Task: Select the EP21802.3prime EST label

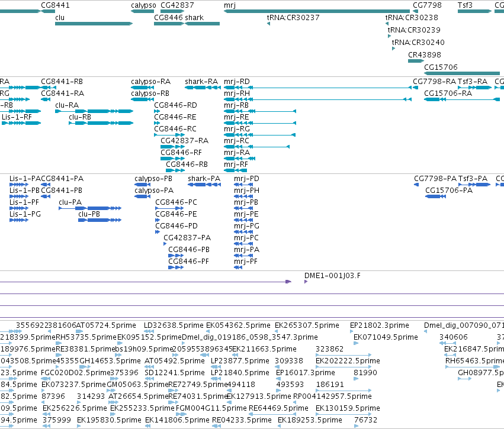Action: pyautogui.click(x=380, y=325)
